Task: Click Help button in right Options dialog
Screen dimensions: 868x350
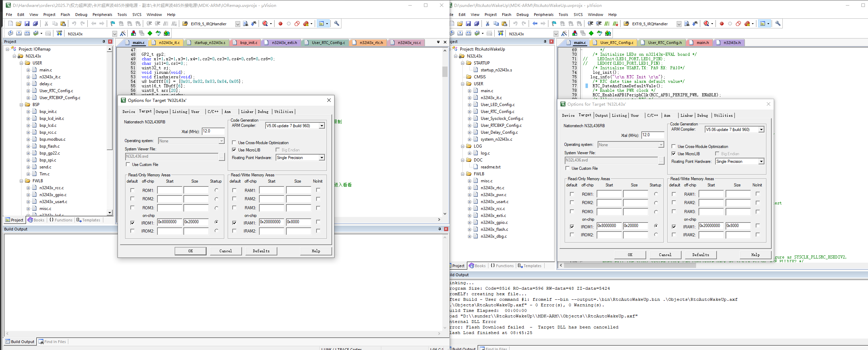Action: (755, 255)
